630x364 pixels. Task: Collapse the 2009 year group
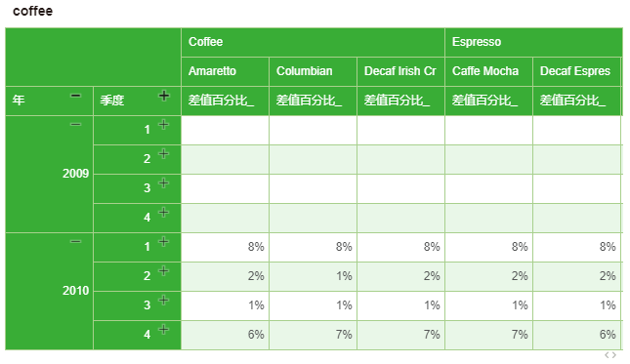(75, 124)
